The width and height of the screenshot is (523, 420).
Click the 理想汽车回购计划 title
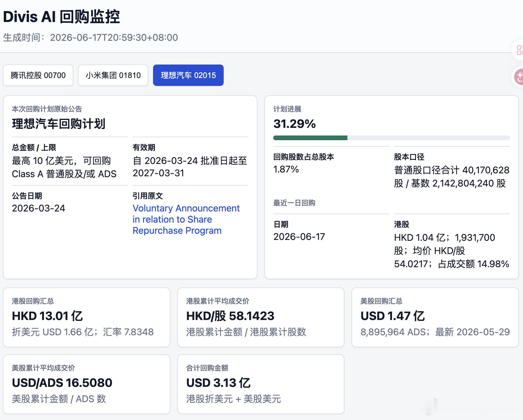pyautogui.click(x=59, y=124)
